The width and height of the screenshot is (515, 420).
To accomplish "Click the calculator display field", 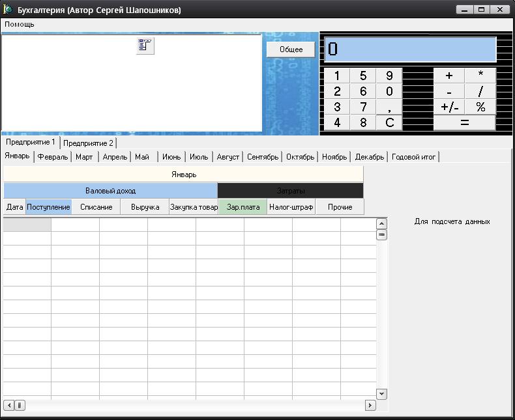I will coord(410,49).
